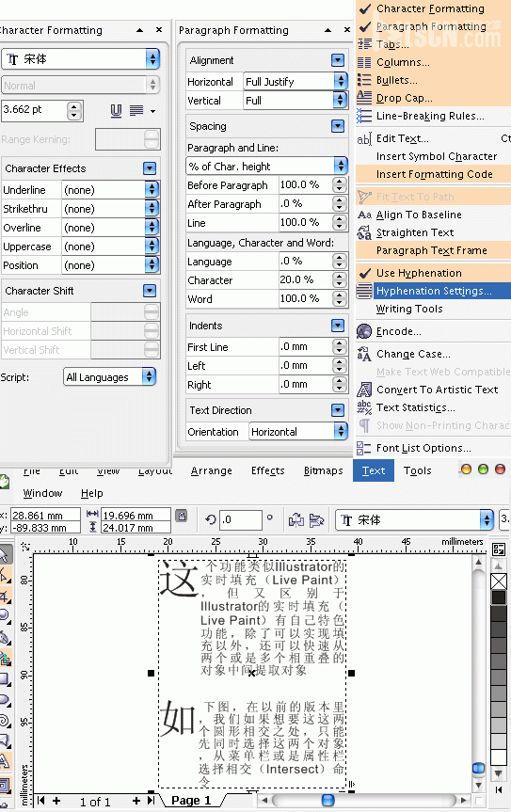
Task: Click the Bitmaps menu
Action: click(x=324, y=470)
